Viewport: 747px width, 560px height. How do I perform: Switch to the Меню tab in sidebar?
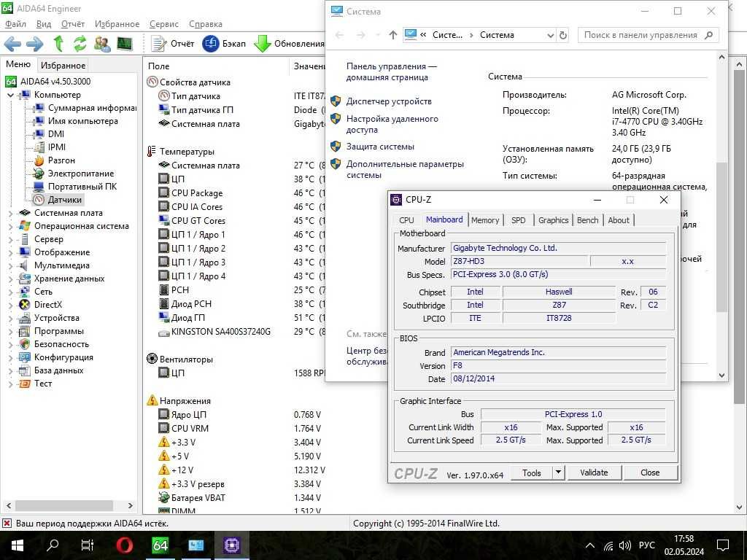18,64
